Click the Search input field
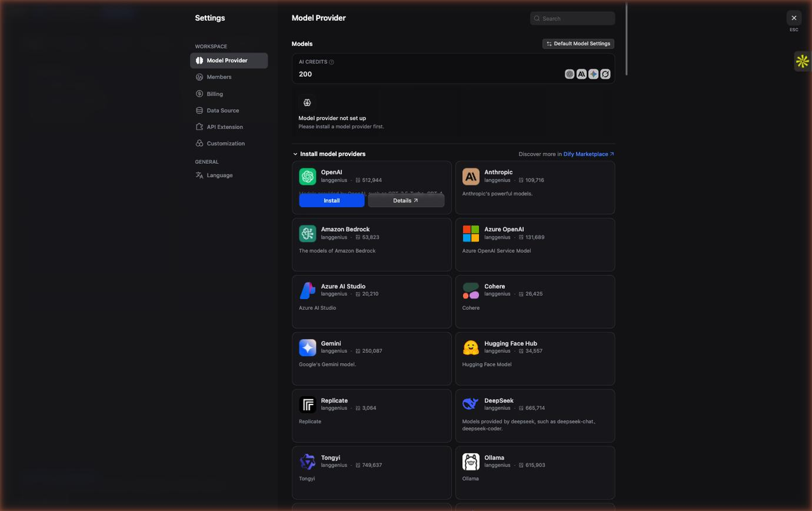The image size is (812, 511). 577,18
